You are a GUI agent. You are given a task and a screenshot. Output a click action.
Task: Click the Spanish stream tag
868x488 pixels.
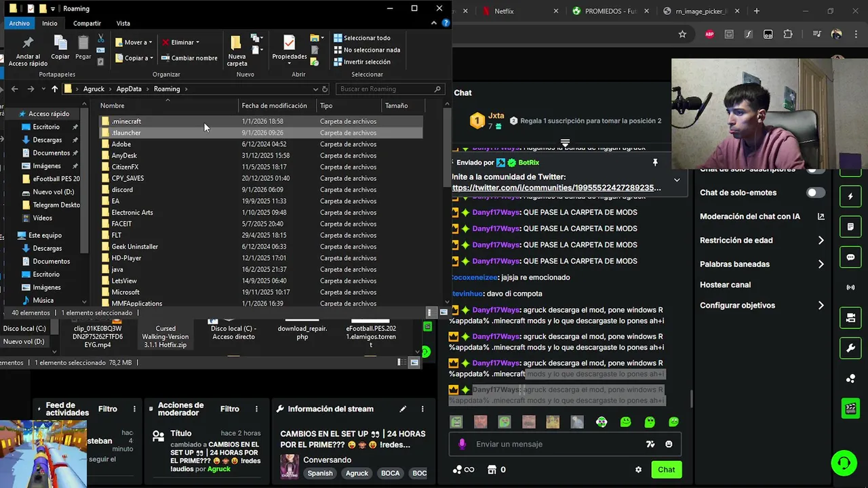[319, 473]
